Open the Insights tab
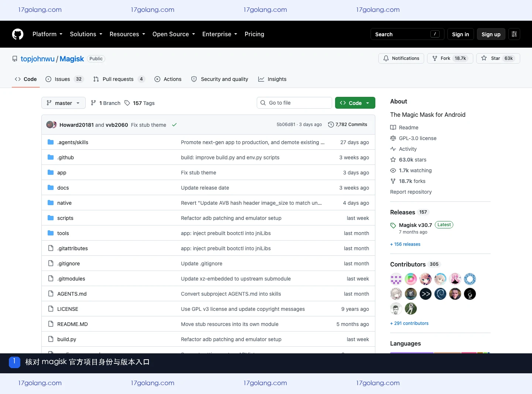The height and width of the screenshot is (394, 532). tap(272, 79)
